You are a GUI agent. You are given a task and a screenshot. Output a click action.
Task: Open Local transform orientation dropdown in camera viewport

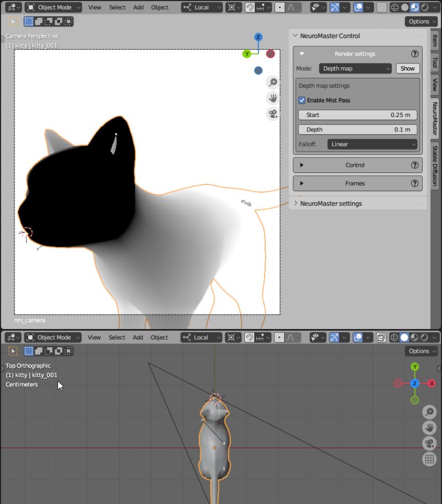point(202,7)
